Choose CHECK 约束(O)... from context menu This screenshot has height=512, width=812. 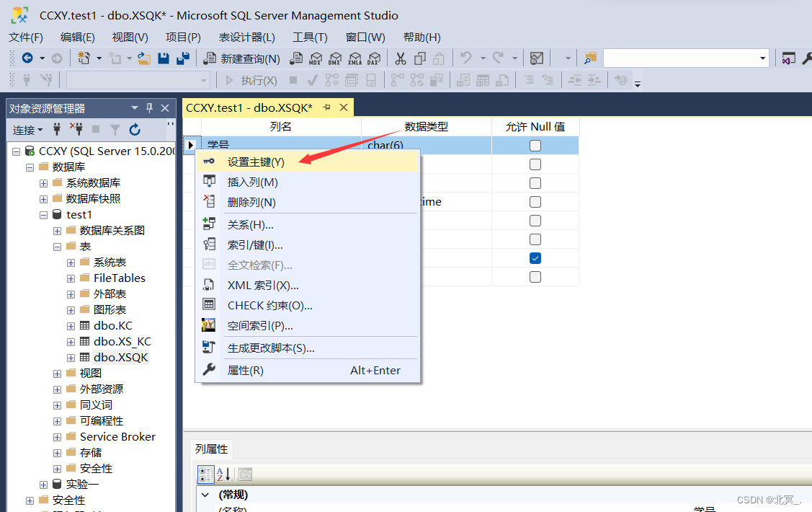click(x=308, y=305)
